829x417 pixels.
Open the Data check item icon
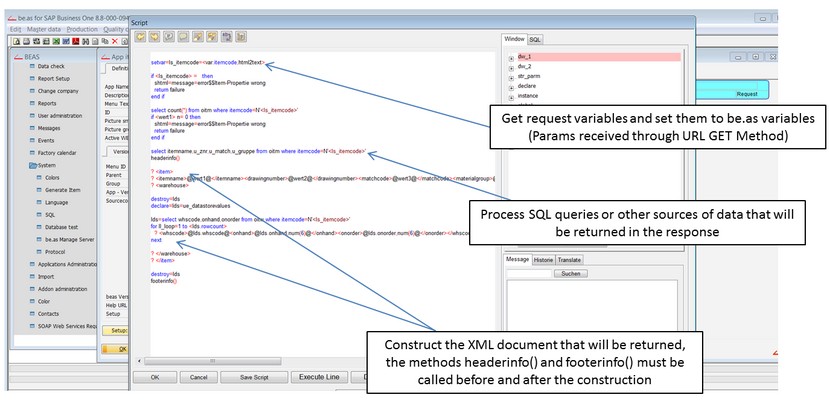coord(31,65)
